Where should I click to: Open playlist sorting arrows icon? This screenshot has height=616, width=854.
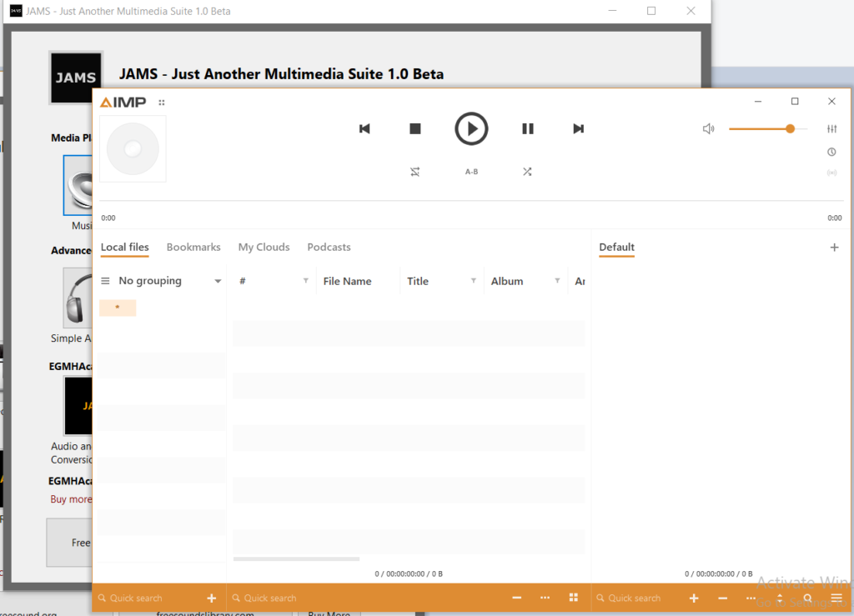(780, 598)
